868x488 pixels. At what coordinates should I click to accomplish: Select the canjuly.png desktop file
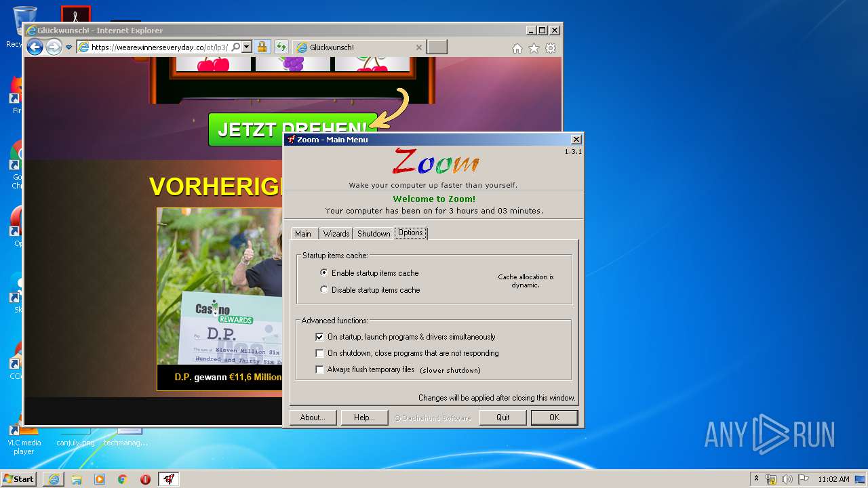[75, 437]
